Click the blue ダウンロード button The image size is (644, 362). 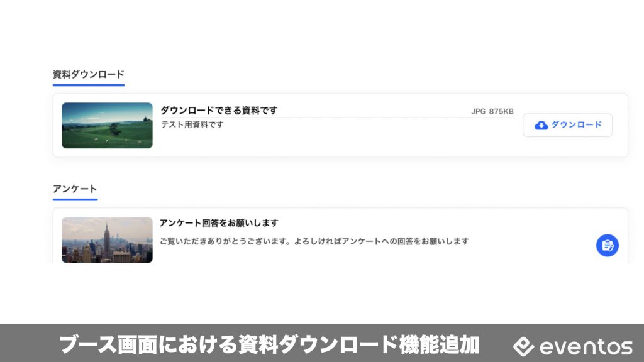click(x=567, y=125)
